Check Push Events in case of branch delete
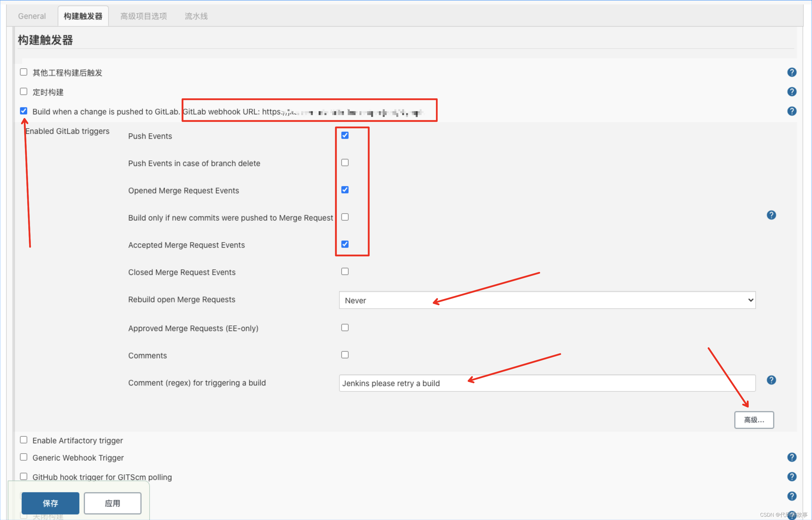Viewport: 812px width, 520px height. 345,163
